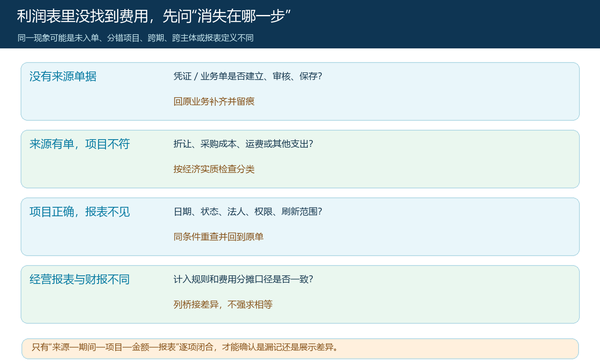Select the question 凭证 / 业务单是否建立、审核、保存?

point(248,76)
